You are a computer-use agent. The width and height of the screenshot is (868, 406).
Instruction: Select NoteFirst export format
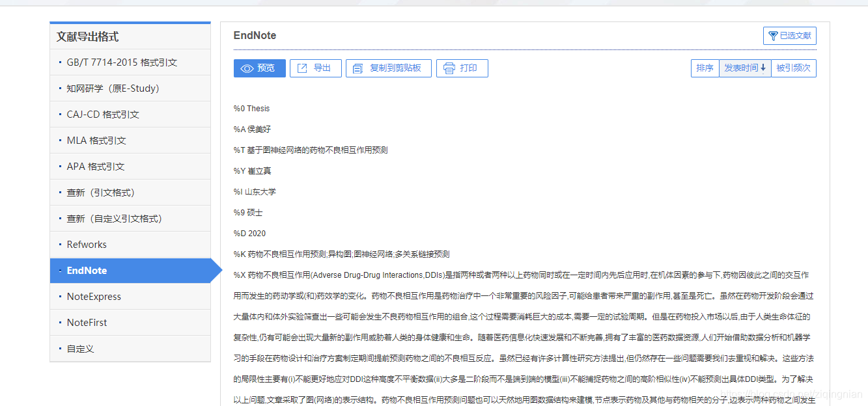(x=130, y=323)
